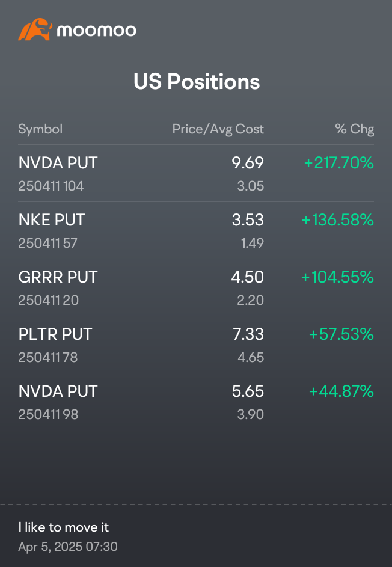This screenshot has height=567, width=392.
Task: Click the Symbol column header
Action: [x=40, y=129]
